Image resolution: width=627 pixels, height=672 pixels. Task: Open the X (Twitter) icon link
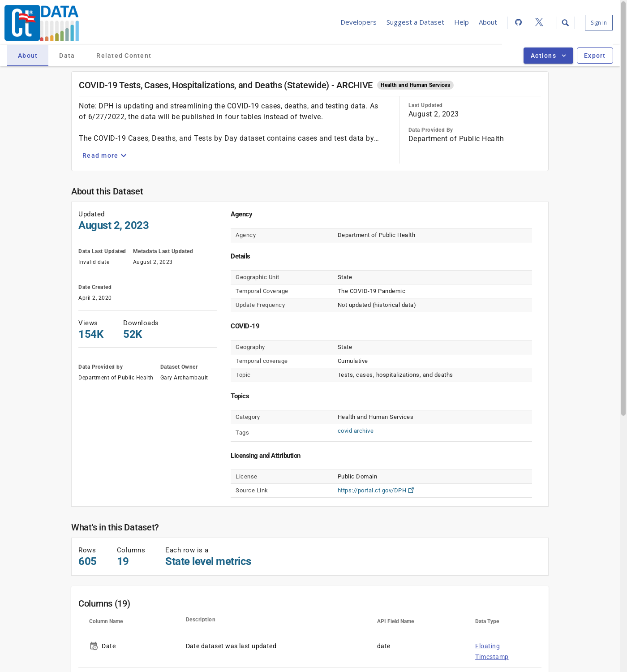(539, 22)
